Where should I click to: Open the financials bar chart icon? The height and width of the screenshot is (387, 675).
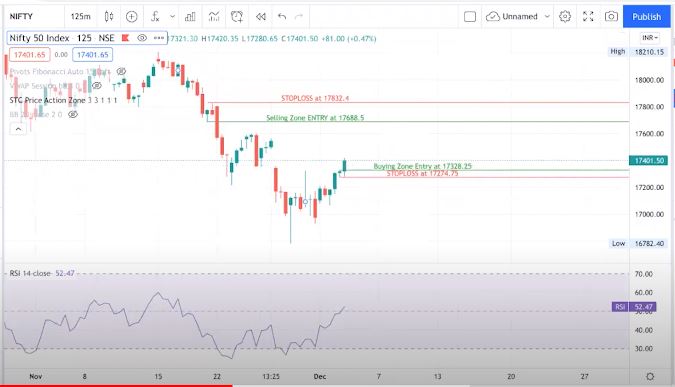(x=190, y=17)
